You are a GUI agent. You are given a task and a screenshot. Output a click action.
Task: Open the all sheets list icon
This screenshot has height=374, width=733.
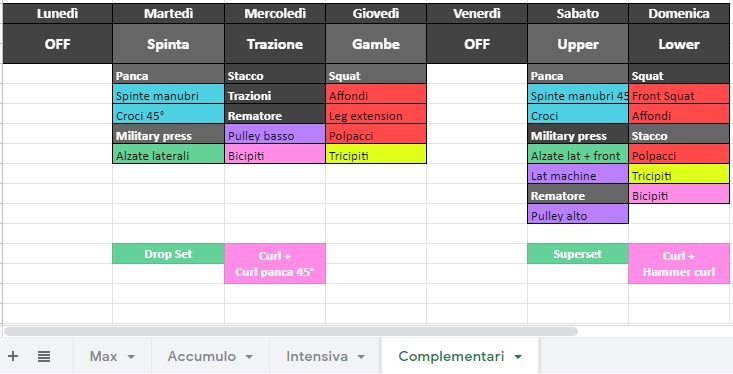44,356
